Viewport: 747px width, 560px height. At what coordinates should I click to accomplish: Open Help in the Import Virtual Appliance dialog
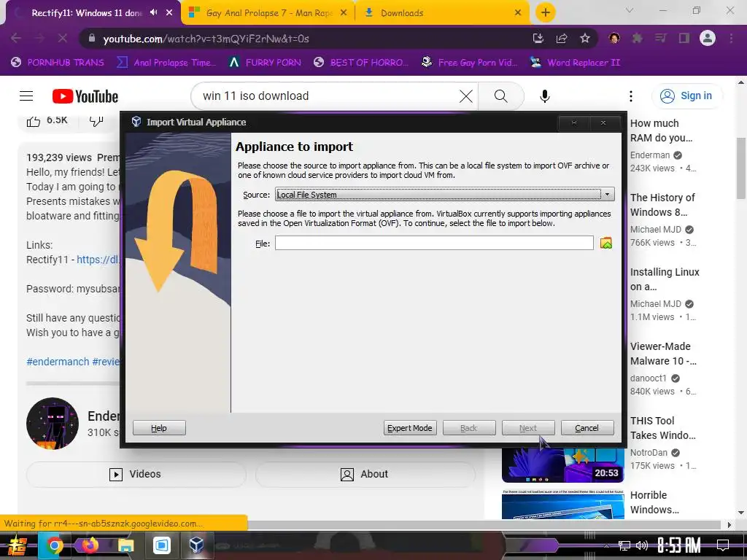click(159, 427)
